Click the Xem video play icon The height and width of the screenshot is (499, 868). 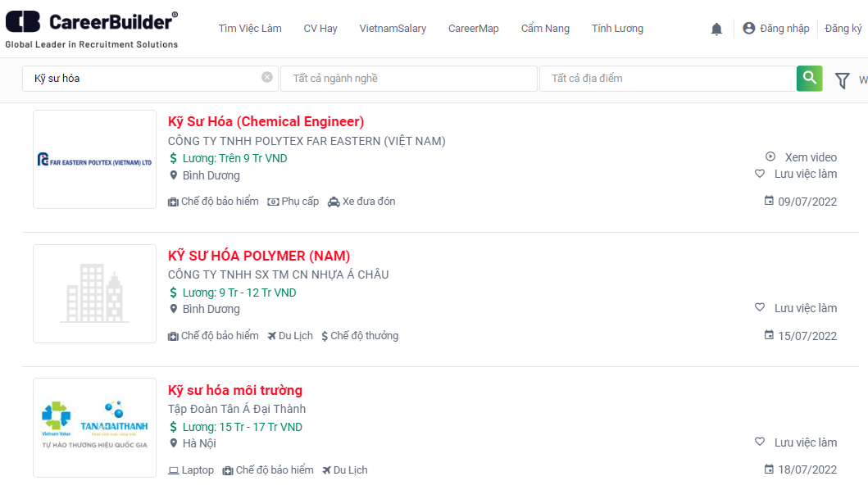click(x=770, y=157)
